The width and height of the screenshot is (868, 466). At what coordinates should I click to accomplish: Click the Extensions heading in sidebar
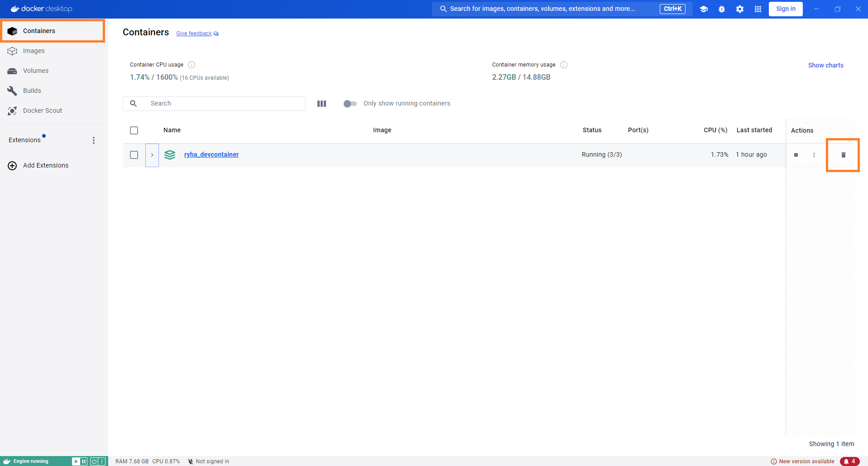pyautogui.click(x=24, y=140)
